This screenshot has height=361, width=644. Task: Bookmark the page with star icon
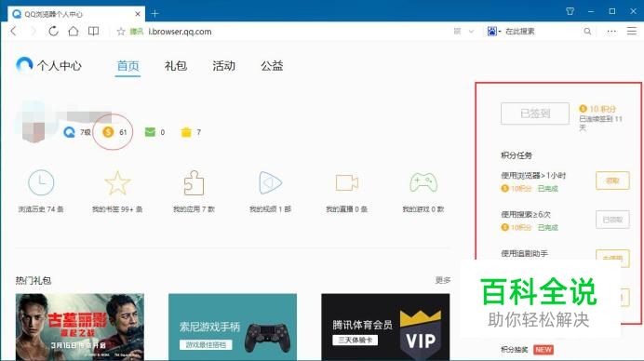[121, 32]
